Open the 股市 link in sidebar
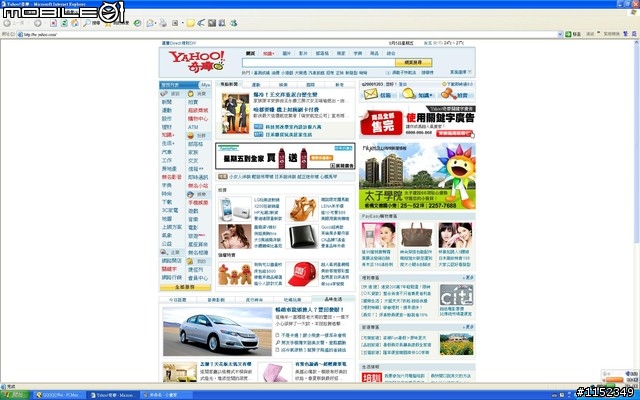Viewport: 640px width, 400px height. coord(167,119)
